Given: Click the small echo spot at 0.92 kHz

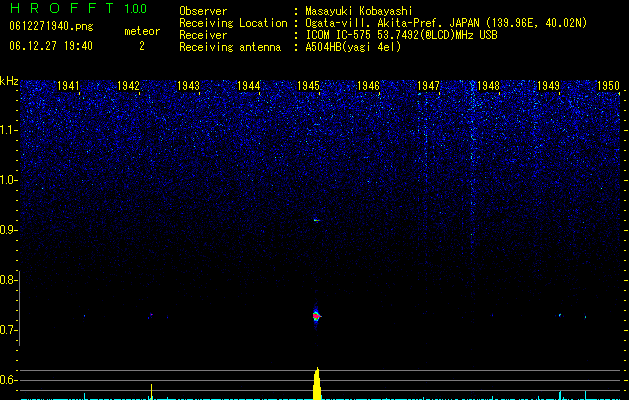Looking at the screenshot, I should [316, 220].
